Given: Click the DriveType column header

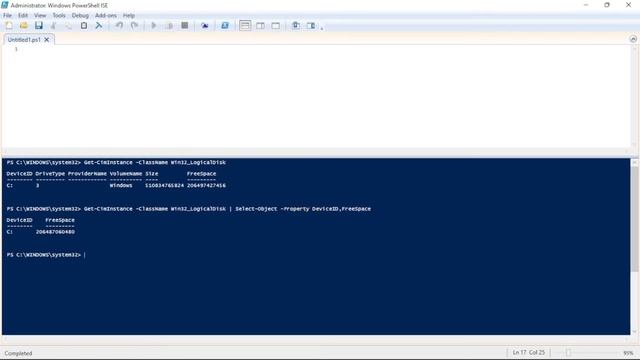Looking at the screenshot, I should tap(50, 173).
